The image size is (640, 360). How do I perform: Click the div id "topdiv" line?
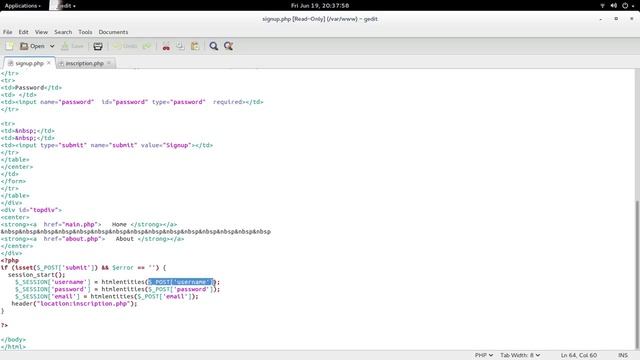(x=31, y=210)
